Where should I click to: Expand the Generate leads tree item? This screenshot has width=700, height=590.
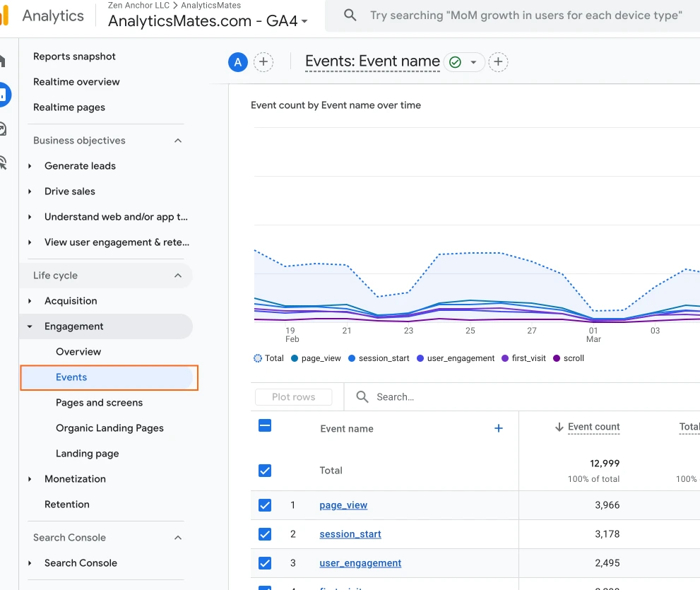30,166
